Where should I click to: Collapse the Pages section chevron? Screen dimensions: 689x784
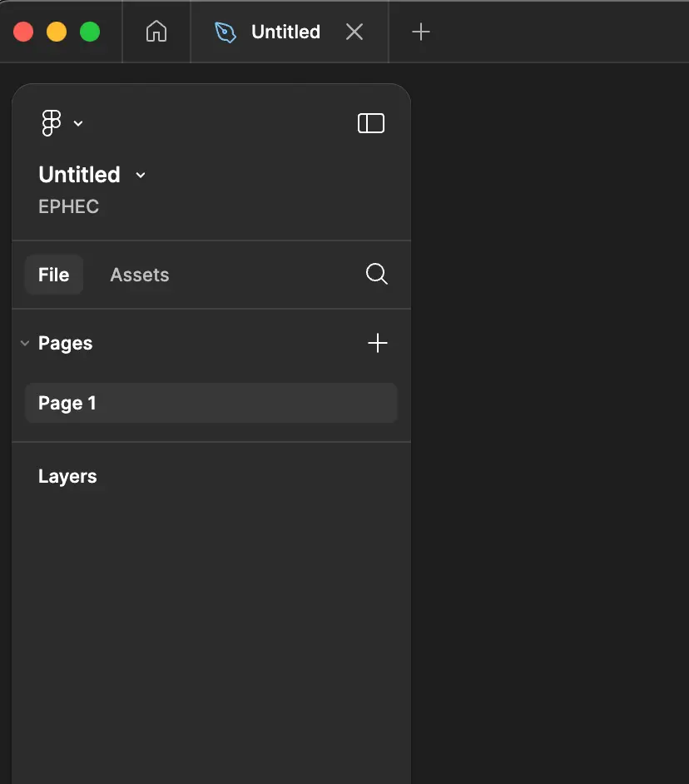[25, 343]
